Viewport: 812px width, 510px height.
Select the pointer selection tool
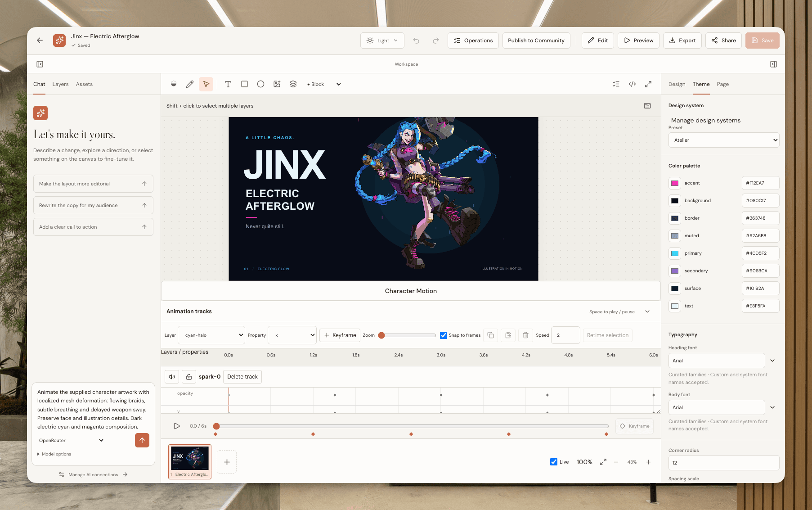(x=206, y=84)
